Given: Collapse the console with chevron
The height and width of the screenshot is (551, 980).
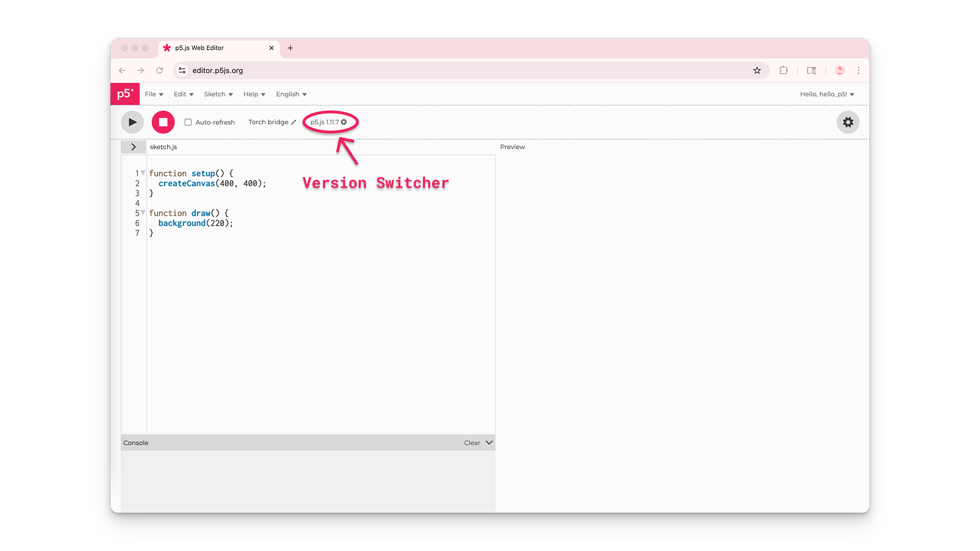Looking at the screenshot, I should click(489, 443).
